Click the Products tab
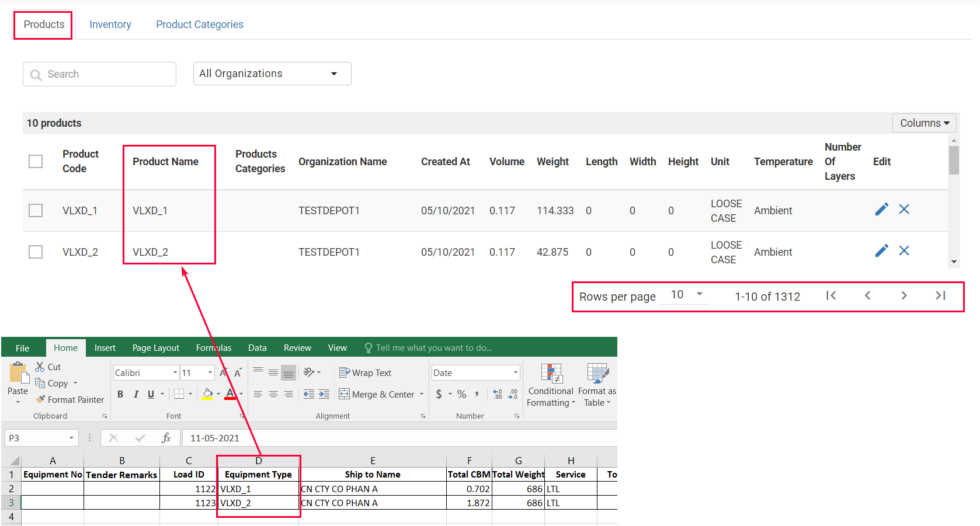This screenshot has width=980, height=526. (44, 25)
